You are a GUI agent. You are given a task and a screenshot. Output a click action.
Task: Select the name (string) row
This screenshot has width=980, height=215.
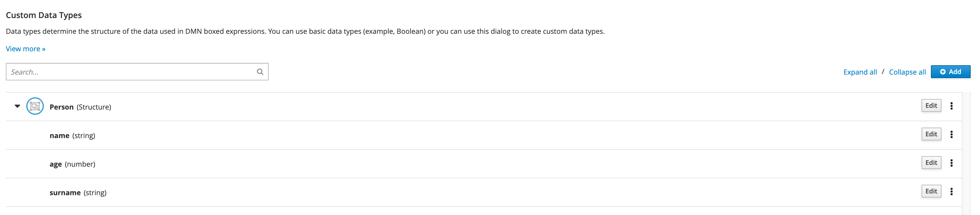(72, 135)
